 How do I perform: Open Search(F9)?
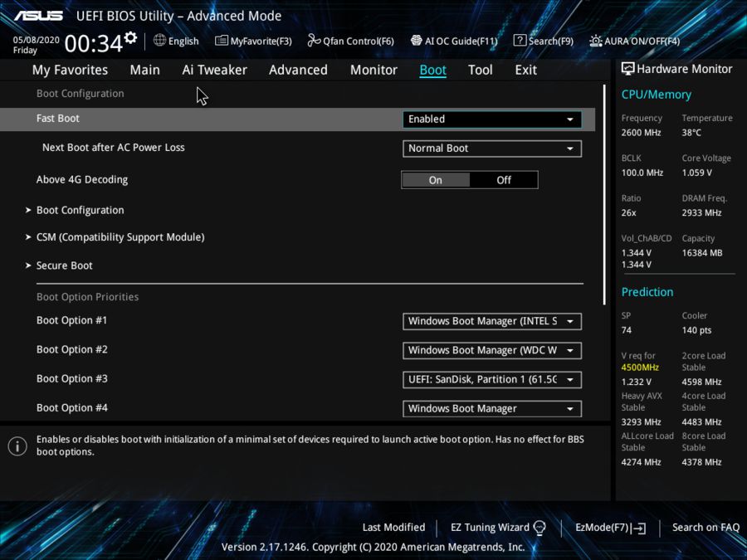click(544, 41)
